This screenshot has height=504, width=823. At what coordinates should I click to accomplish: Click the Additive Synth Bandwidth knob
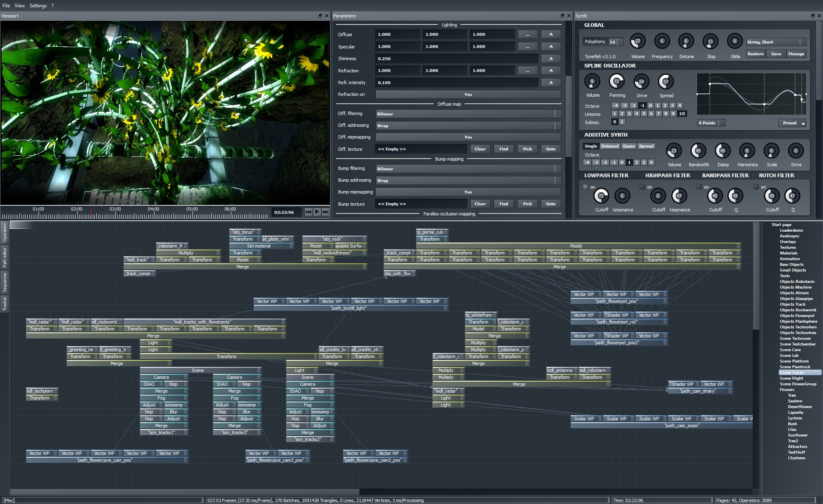point(698,151)
